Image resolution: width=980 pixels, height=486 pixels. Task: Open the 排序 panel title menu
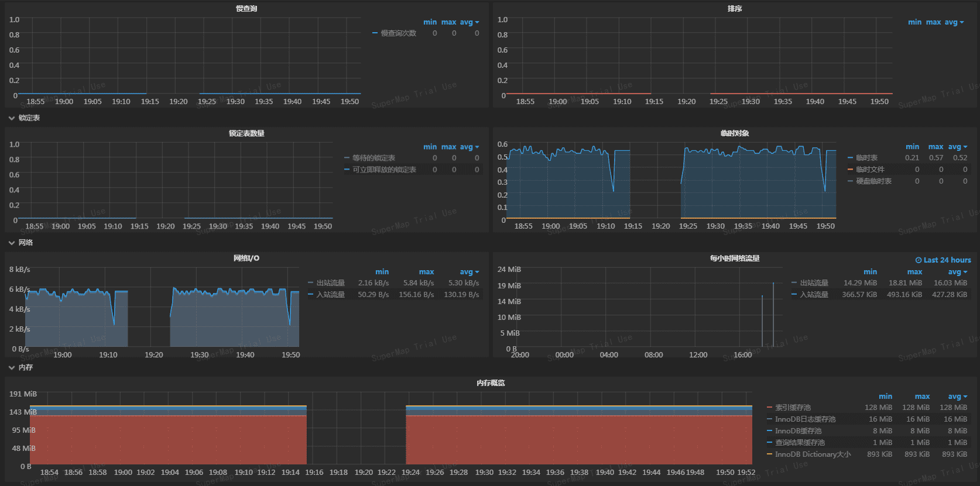pyautogui.click(x=735, y=9)
